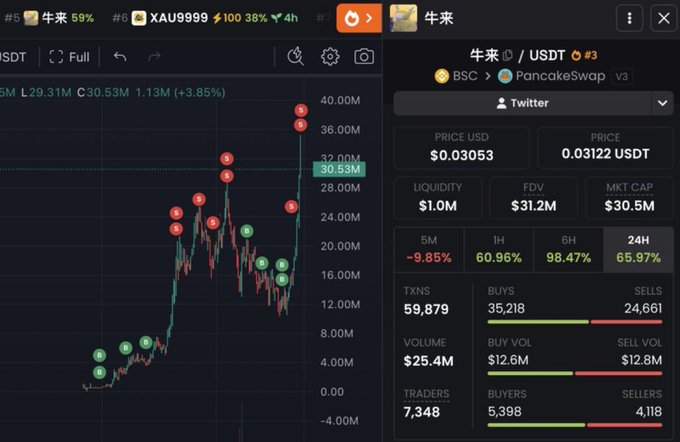Click the MKT CAP $30.5M box
This screenshot has width=680, height=442.
click(x=629, y=198)
